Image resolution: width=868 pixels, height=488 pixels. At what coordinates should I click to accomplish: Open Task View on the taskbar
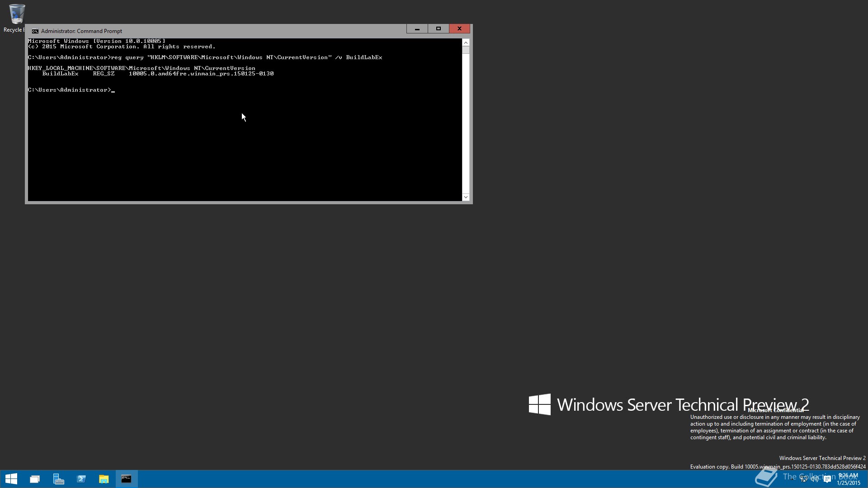35,479
